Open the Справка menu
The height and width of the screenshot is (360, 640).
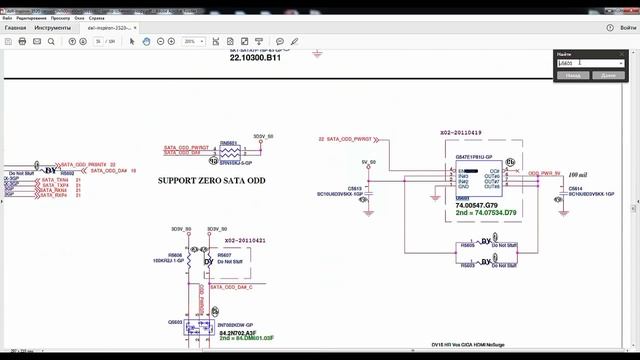97,18
